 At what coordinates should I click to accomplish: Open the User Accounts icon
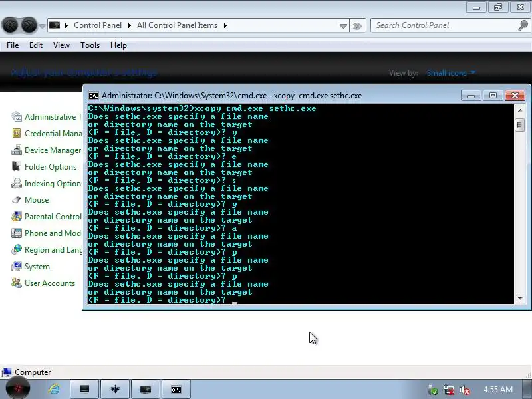[16, 283]
